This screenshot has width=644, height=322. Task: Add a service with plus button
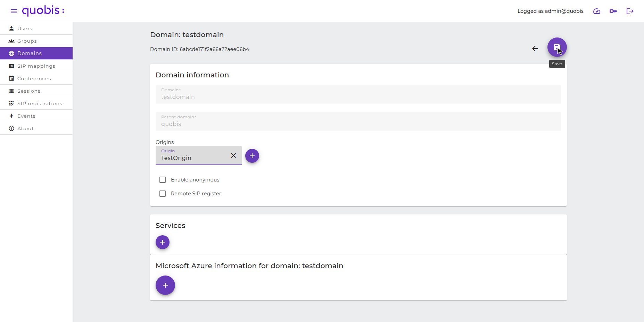[x=163, y=242]
